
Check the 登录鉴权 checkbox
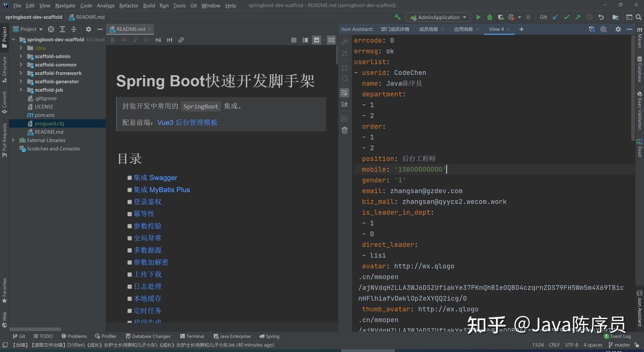click(130, 202)
